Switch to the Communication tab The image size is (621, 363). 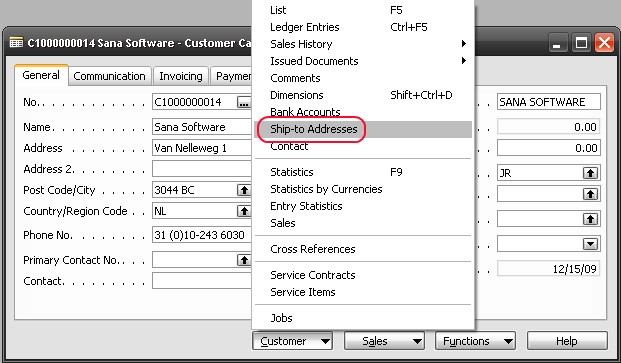[109, 76]
